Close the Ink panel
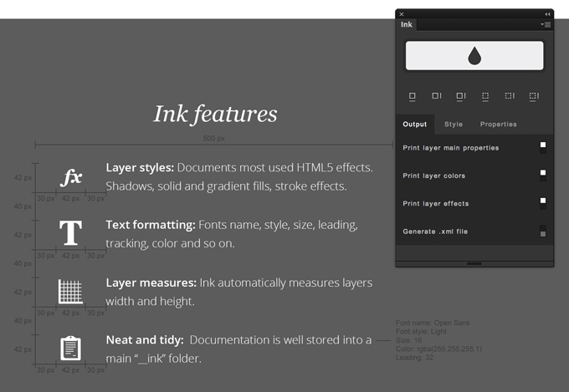This screenshot has width=569, height=392. (402, 14)
